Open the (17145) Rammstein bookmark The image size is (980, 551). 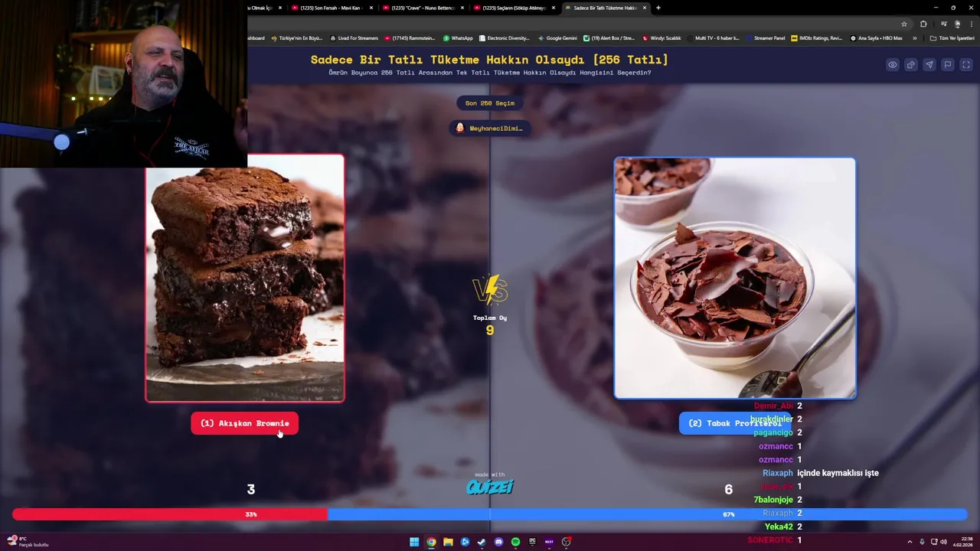(x=410, y=38)
